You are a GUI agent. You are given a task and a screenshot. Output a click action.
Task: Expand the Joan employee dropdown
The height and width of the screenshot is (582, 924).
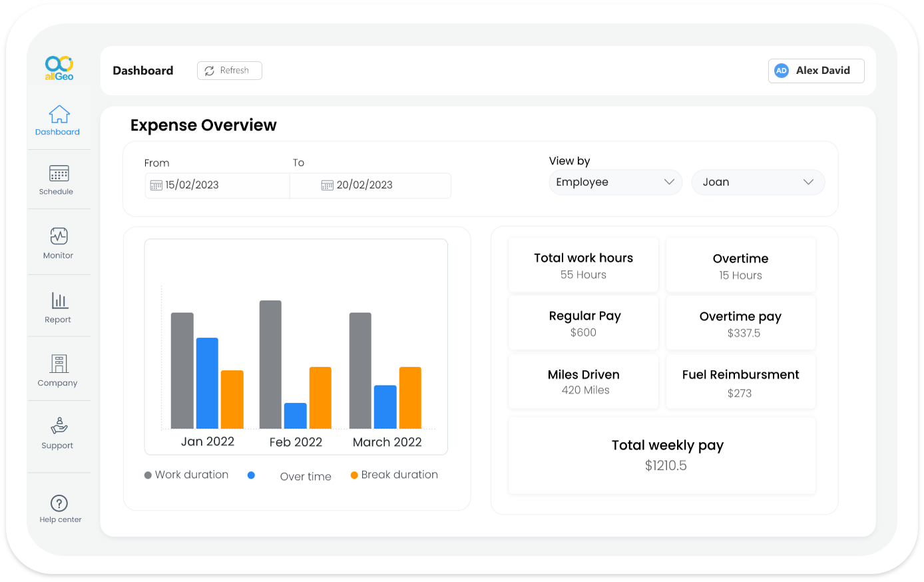[758, 182]
